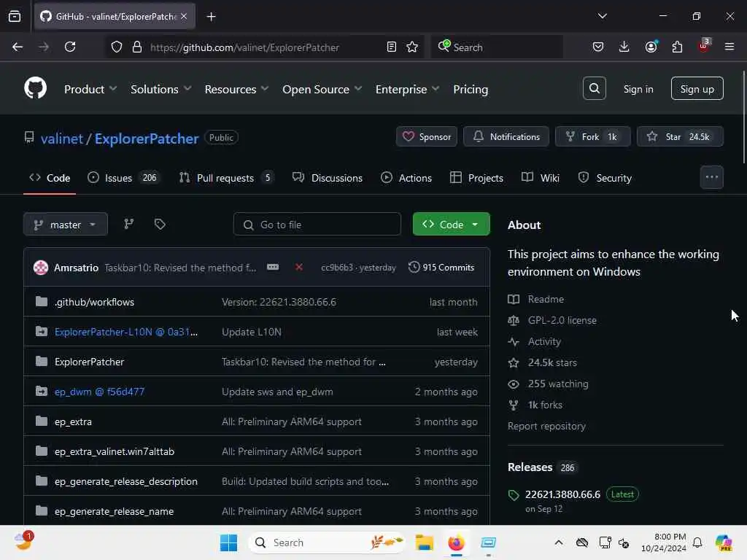The height and width of the screenshot is (560, 747).
Task: Click the Sign in link
Action: [638, 89]
